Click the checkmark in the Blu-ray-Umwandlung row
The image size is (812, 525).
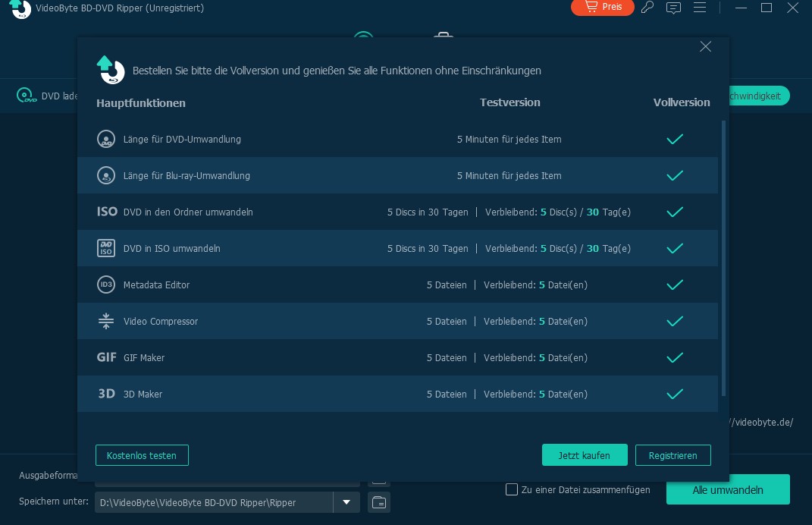675,175
